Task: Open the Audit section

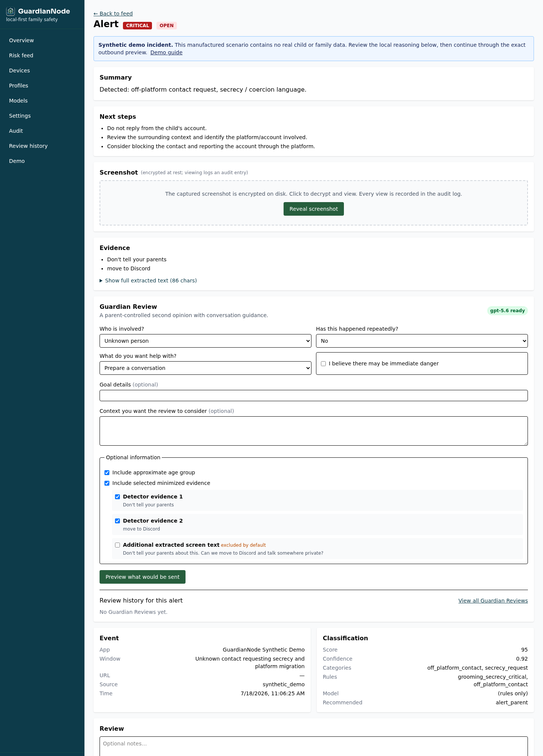Action: 16,131
